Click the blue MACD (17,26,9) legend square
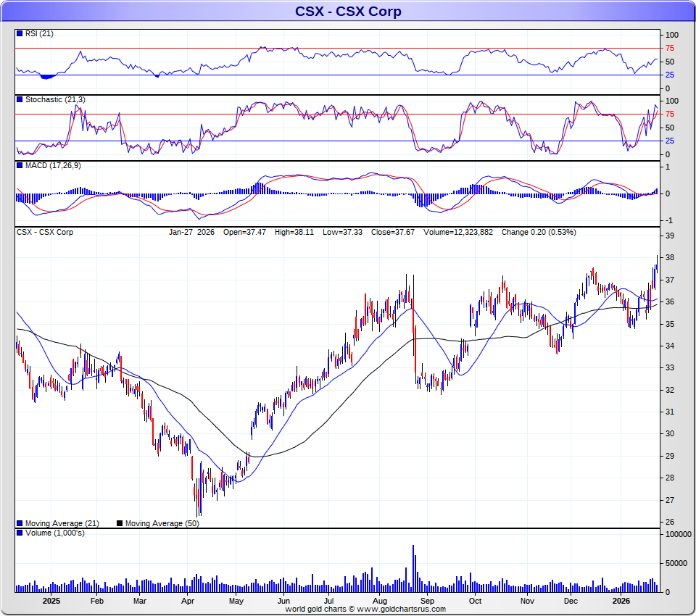This screenshot has width=696, height=616. (20, 165)
